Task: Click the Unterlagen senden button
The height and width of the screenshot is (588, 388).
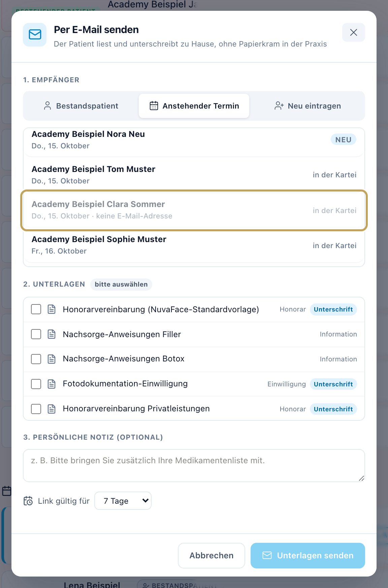Action: point(308,555)
